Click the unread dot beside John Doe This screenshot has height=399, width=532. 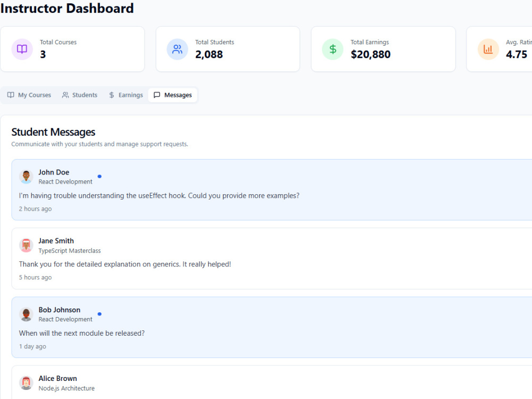pos(99,177)
